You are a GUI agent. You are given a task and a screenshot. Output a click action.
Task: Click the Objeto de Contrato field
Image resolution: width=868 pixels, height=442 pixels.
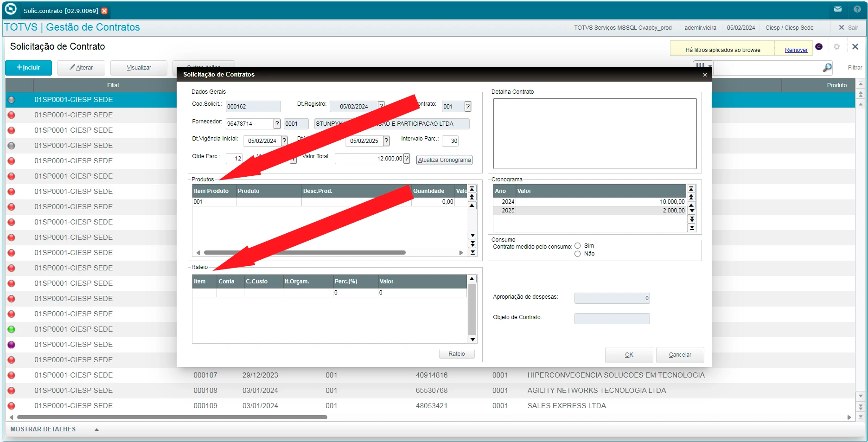(612, 319)
